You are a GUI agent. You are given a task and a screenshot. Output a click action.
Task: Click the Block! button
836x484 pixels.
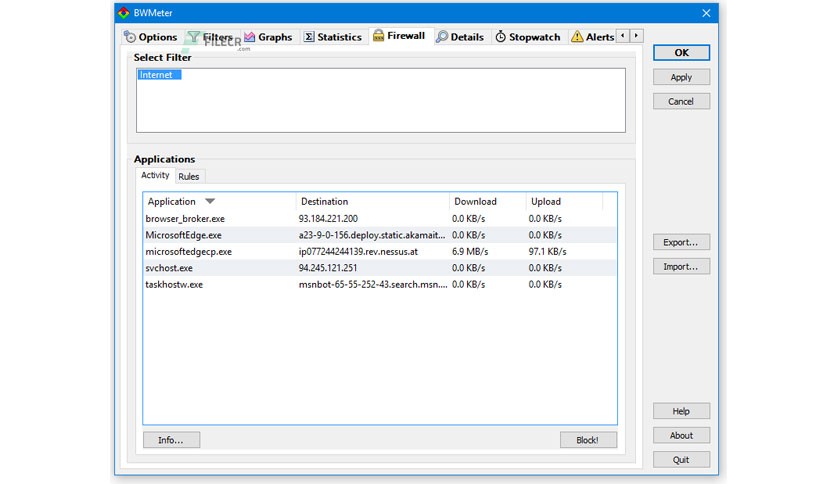(588, 440)
